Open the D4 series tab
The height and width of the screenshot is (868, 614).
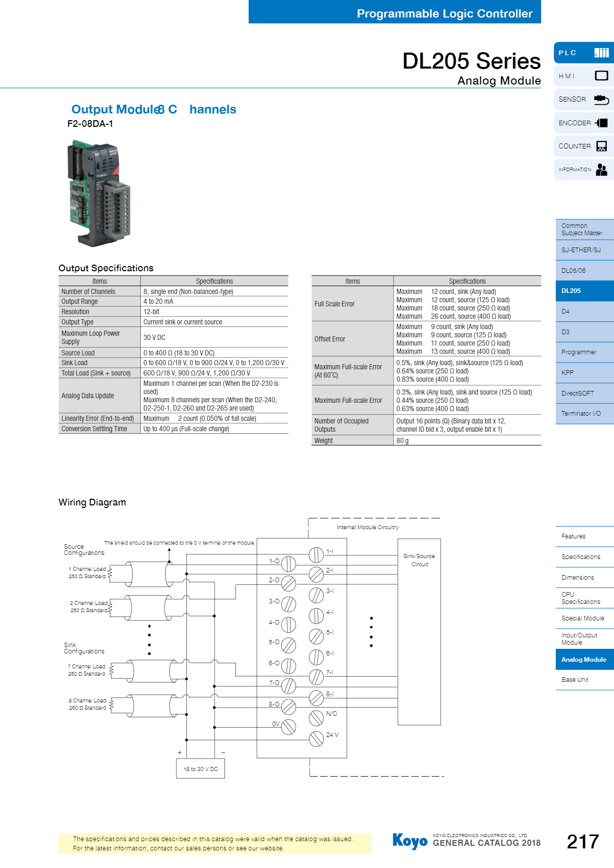click(585, 312)
